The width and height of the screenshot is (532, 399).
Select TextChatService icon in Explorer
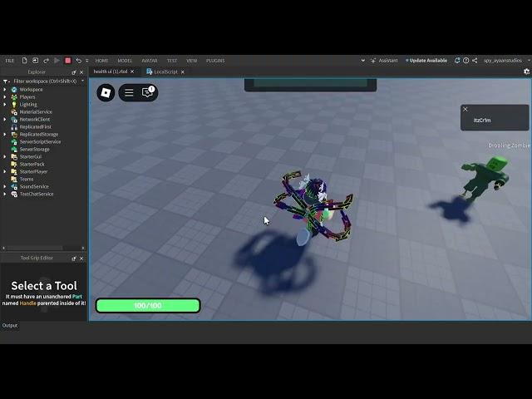click(14, 194)
